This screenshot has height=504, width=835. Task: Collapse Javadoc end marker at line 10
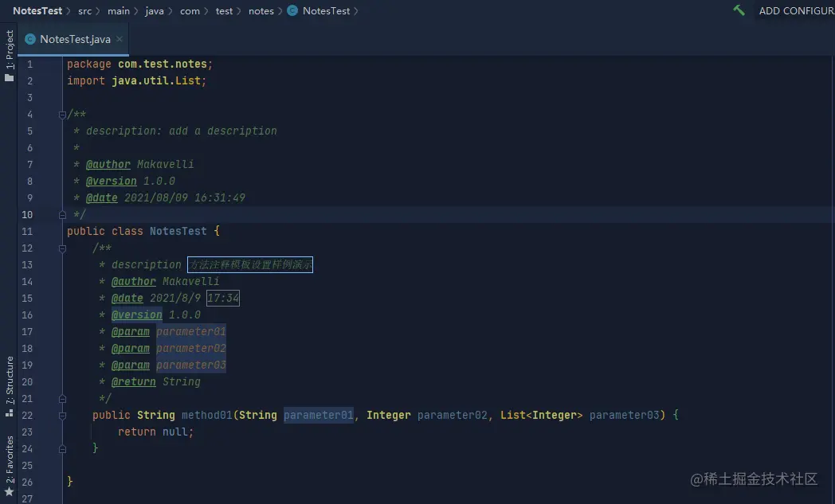(62, 214)
